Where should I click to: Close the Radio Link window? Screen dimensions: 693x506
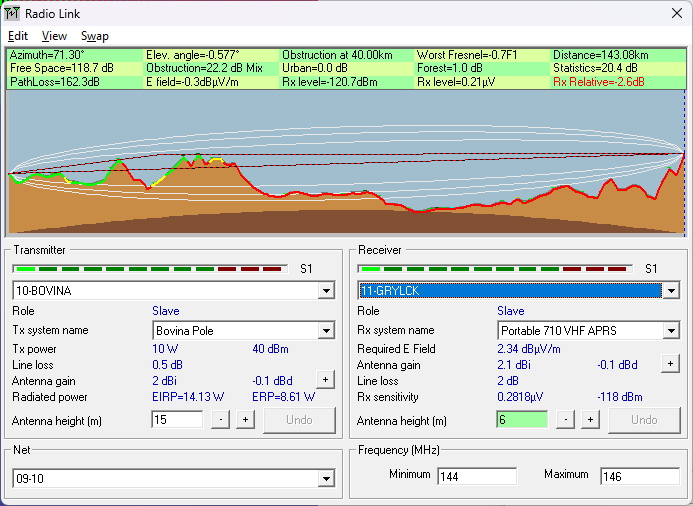pos(676,13)
